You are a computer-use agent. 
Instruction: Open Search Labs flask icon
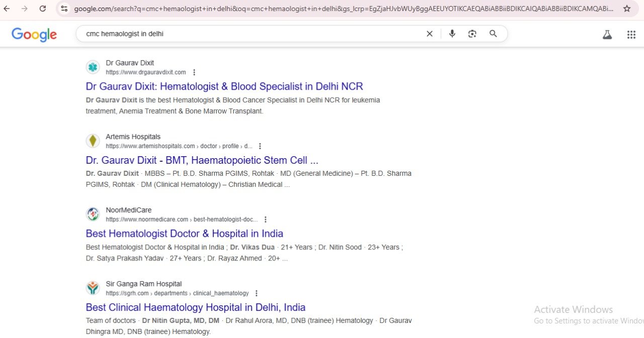(x=607, y=35)
